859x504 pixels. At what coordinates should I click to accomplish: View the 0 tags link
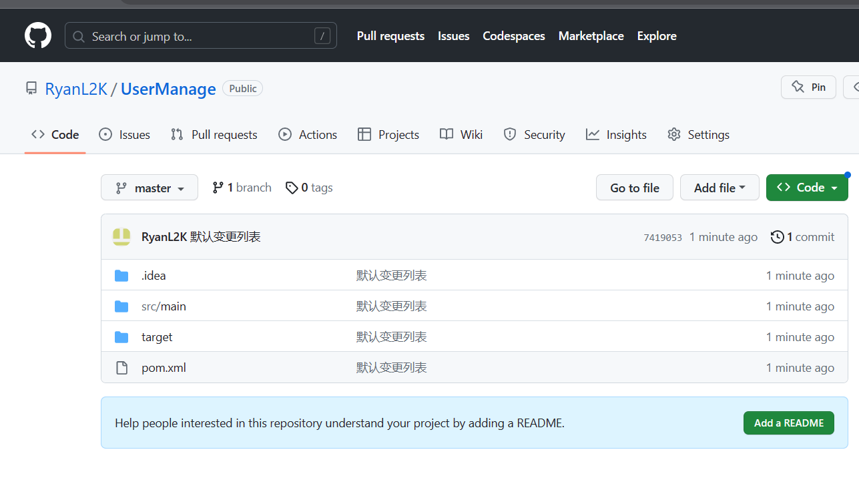[x=309, y=188]
